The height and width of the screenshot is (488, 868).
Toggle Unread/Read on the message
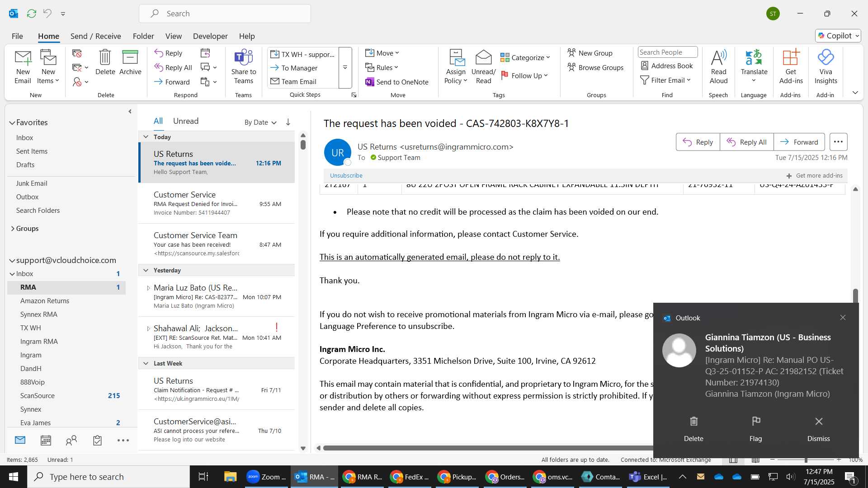(x=483, y=67)
